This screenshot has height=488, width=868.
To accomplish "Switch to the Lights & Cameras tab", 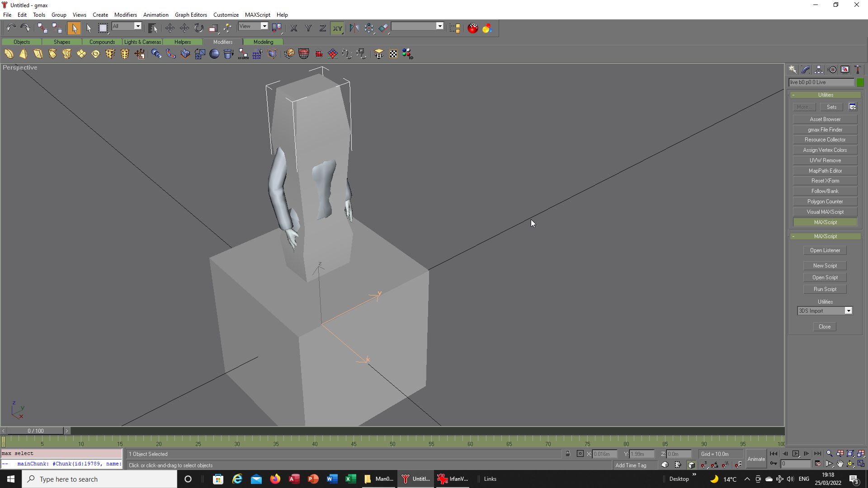I will (x=142, y=42).
